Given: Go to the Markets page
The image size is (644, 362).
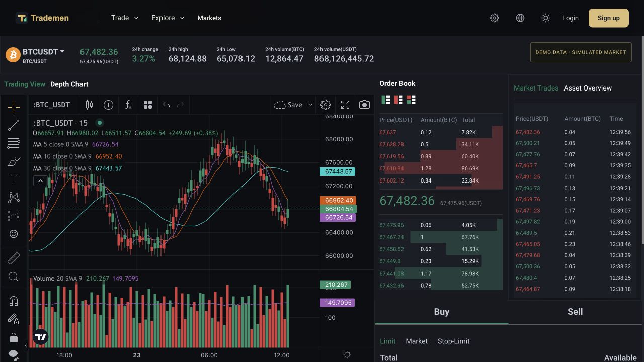Looking at the screenshot, I should (x=209, y=18).
